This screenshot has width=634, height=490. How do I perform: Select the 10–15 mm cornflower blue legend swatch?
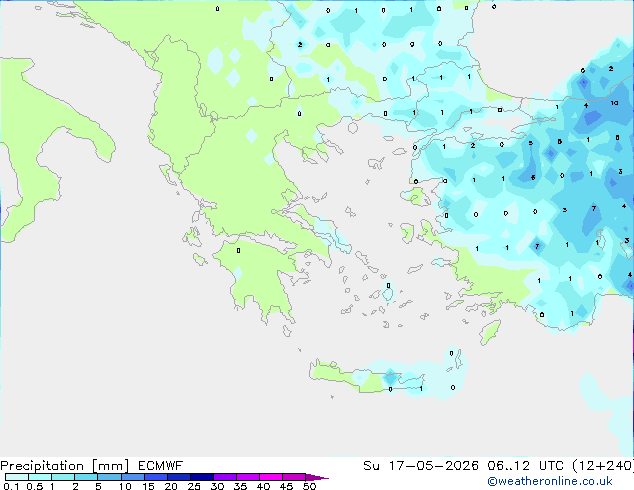click(133, 477)
